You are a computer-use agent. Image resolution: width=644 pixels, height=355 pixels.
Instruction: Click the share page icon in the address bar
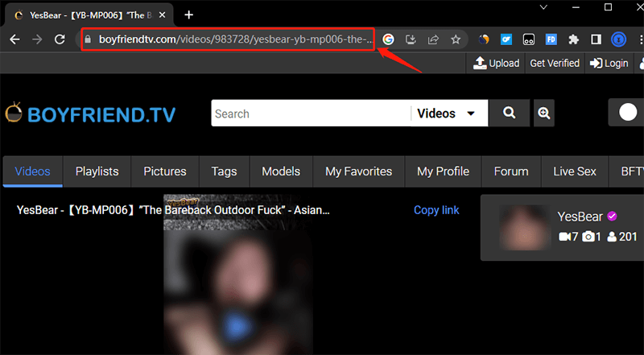coord(433,39)
